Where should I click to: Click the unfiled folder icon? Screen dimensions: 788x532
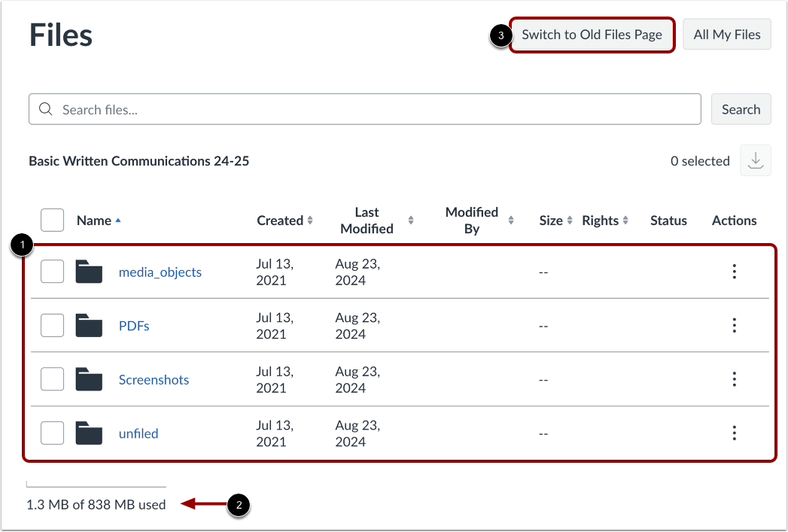click(89, 433)
